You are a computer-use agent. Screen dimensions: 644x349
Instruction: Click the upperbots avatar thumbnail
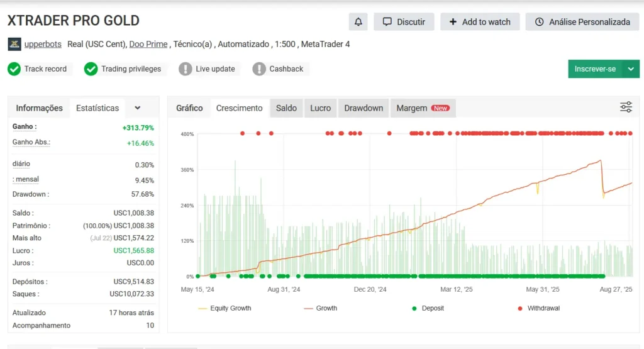coord(14,45)
